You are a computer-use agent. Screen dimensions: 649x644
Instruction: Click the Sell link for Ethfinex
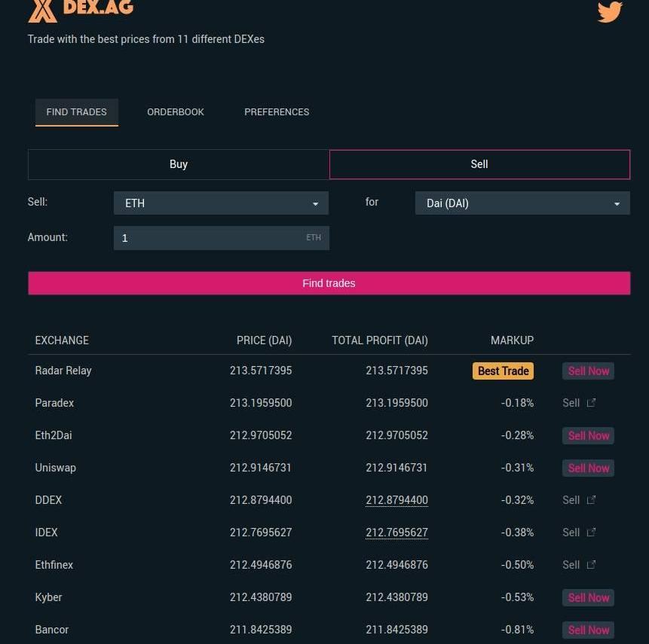[571, 565]
